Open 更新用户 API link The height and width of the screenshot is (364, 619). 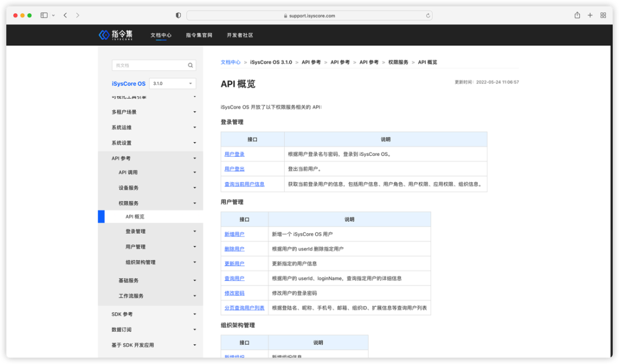234,264
